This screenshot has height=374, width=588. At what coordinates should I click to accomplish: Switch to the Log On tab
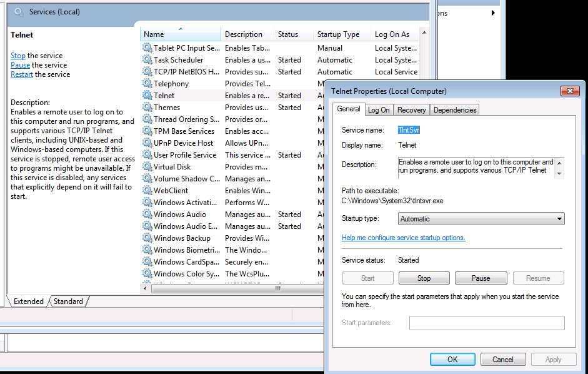[378, 110]
